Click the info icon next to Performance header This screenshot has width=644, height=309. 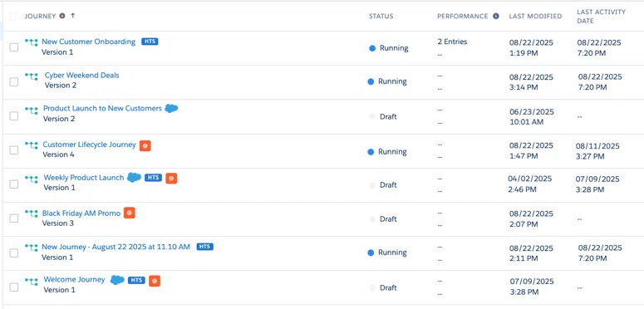click(496, 16)
